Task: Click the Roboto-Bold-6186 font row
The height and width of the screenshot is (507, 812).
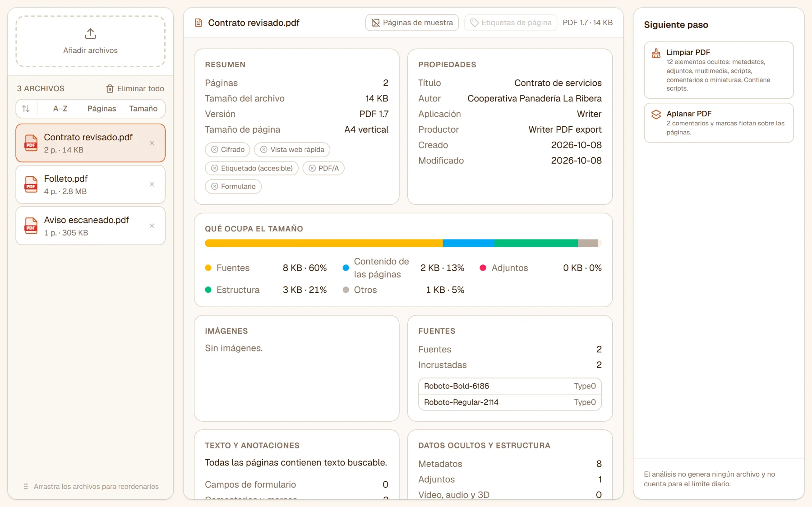Action: click(x=510, y=386)
